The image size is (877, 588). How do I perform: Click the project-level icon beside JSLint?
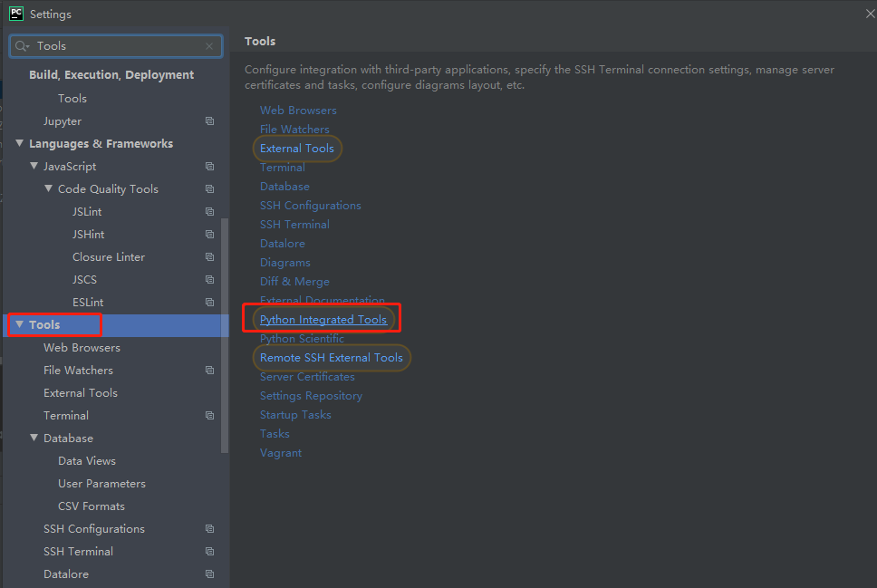(210, 211)
